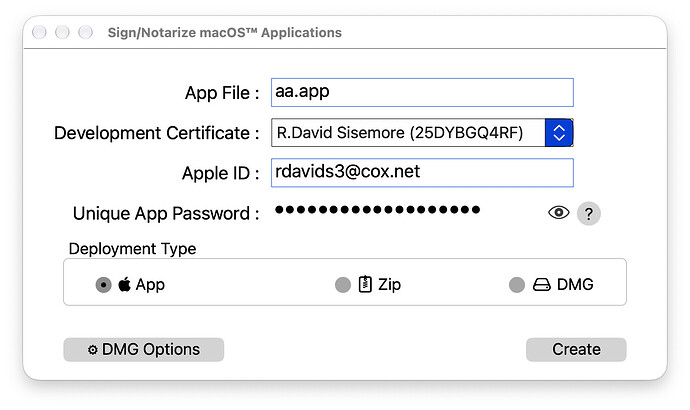Select the App deployment type radio
This screenshot has width=690, height=410.
(x=103, y=285)
